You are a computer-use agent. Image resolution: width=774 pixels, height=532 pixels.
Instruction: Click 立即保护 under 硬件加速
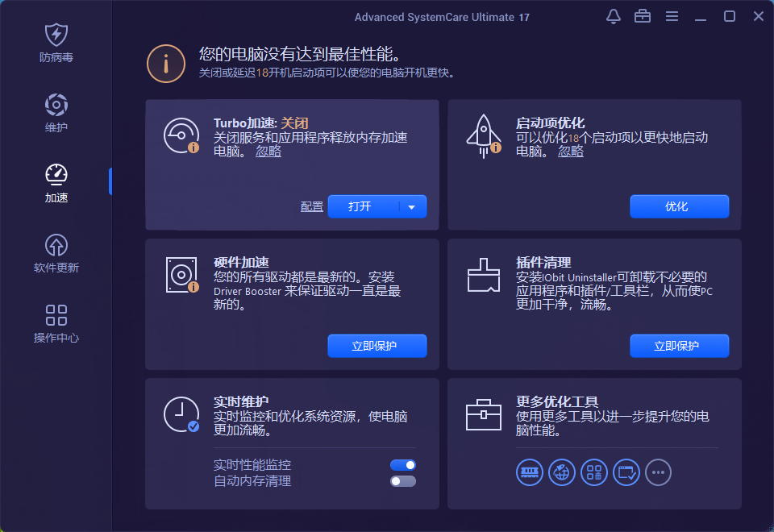(377, 346)
